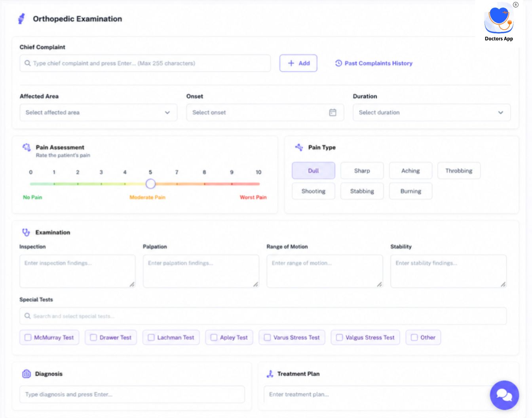Focus the chief complaint search field
The width and height of the screenshot is (532, 418).
click(145, 63)
